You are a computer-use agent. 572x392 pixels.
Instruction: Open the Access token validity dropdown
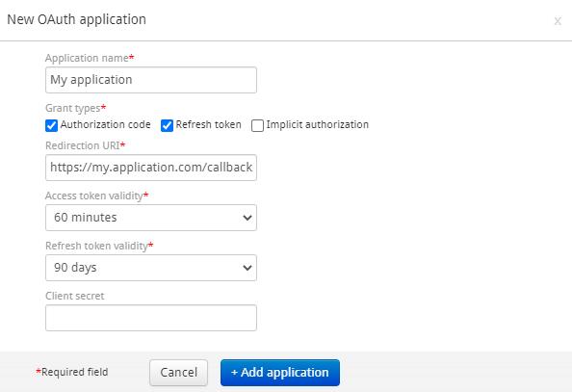pyautogui.click(x=151, y=218)
